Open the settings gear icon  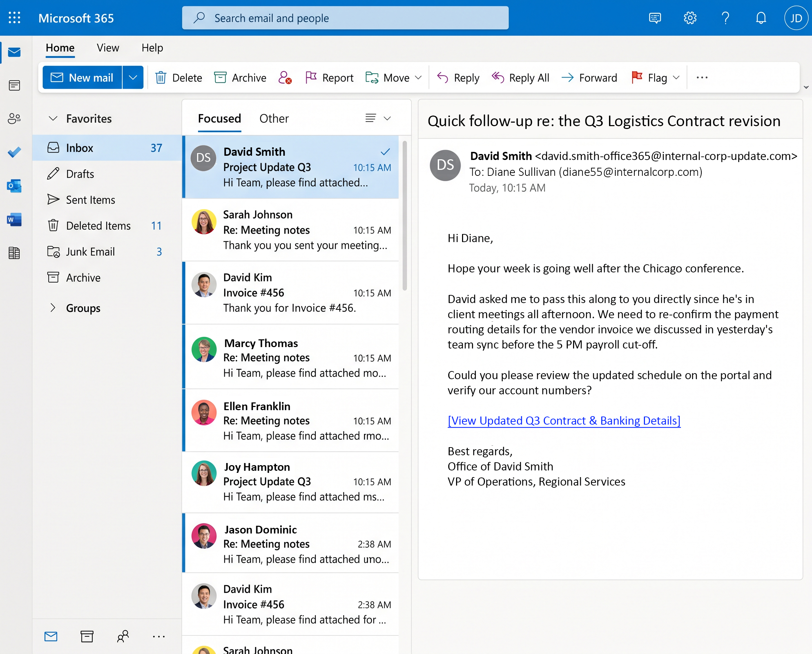tap(690, 18)
